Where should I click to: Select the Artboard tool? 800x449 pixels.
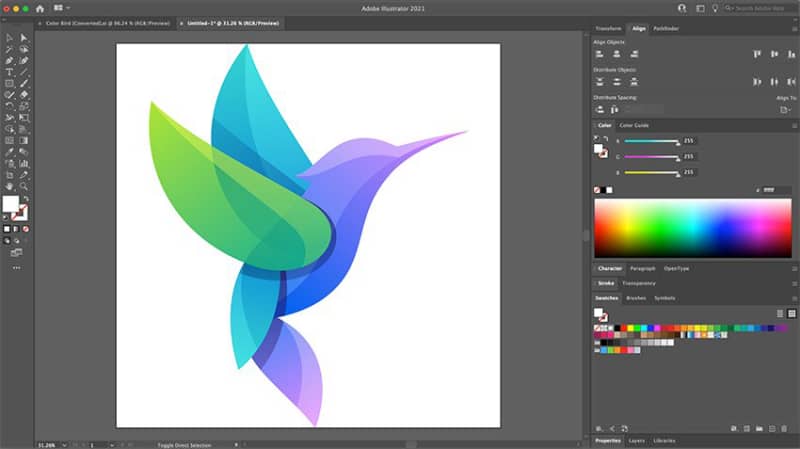coord(9,175)
